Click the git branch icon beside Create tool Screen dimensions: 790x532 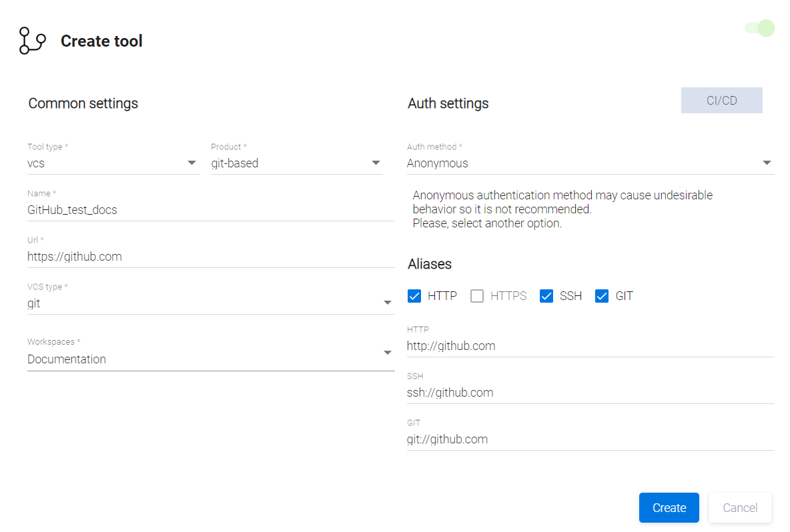(32, 41)
